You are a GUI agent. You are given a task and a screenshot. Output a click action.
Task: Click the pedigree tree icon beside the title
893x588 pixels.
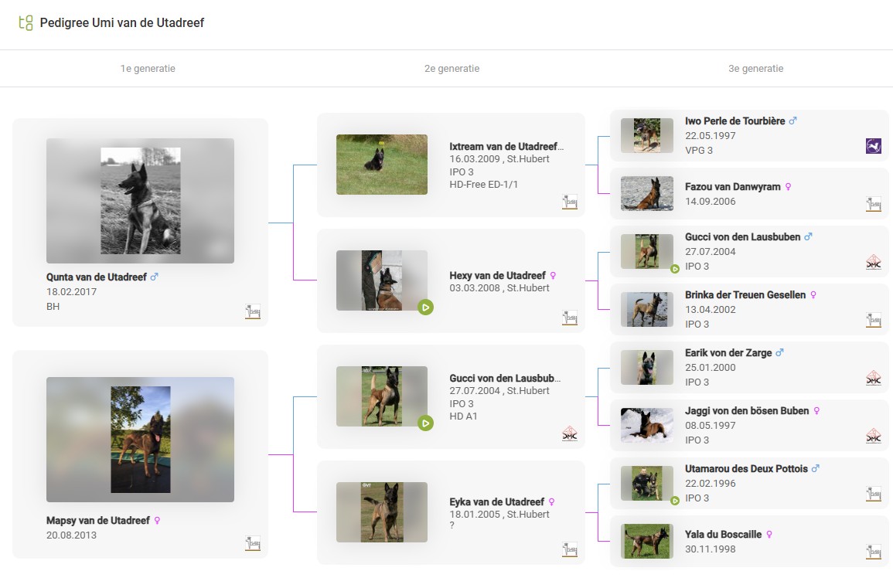[26, 22]
